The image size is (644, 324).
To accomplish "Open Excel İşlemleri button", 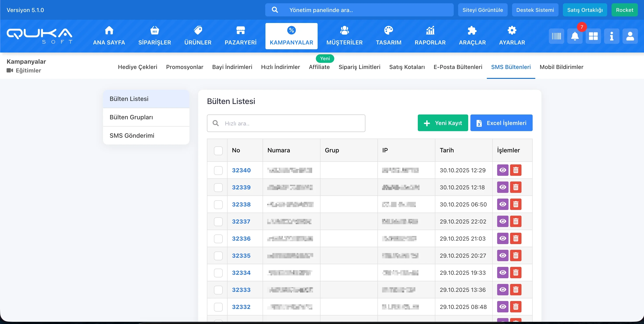I will pos(501,123).
